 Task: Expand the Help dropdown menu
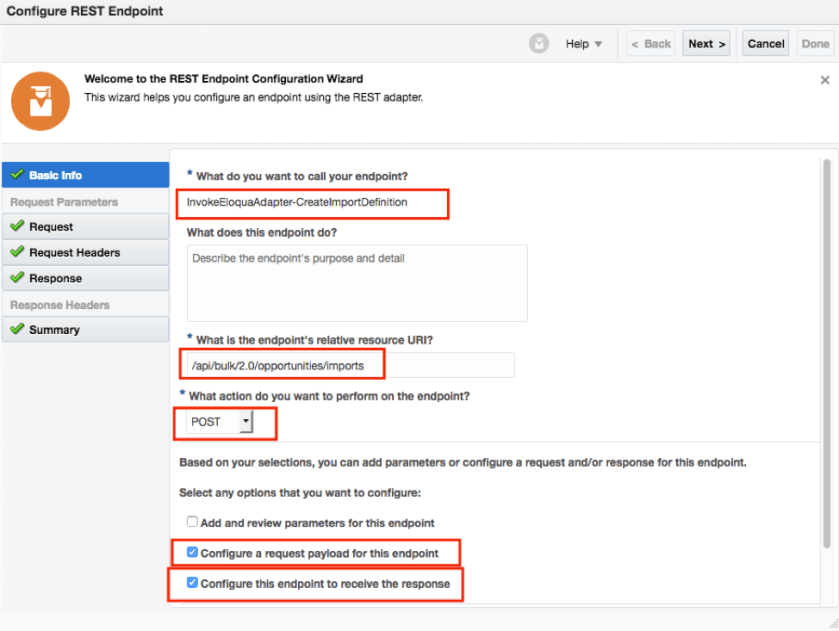click(x=584, y=44)
